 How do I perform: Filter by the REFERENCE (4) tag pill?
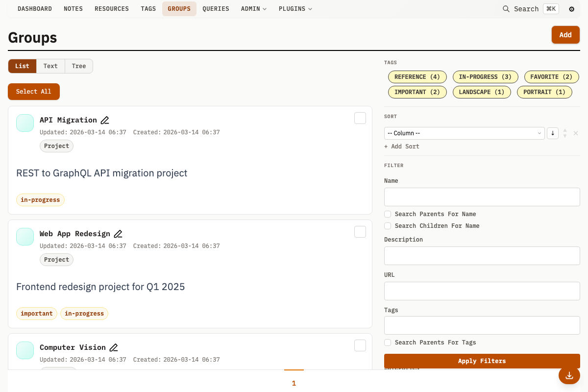pyautogui.click(x=417, y=77)
